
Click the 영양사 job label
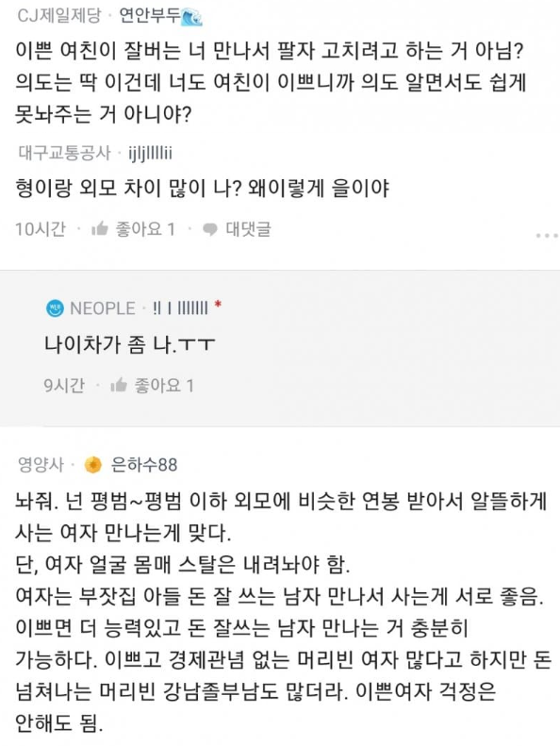pos(41,464)
